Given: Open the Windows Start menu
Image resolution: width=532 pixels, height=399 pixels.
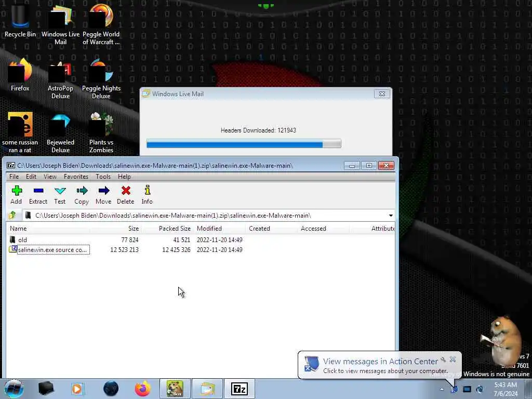Looking at the screenshot, I should coord(14,389).
